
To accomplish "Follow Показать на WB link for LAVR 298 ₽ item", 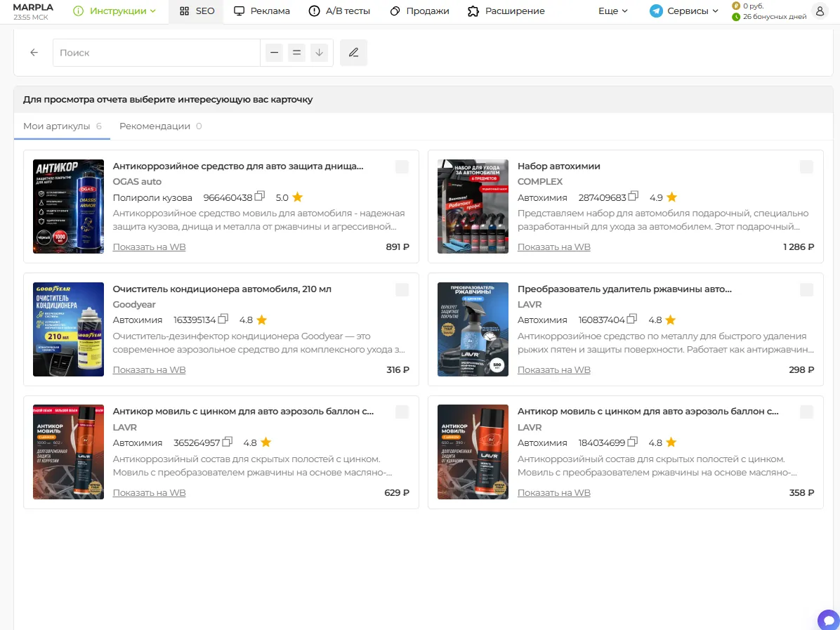I will [x=554, y=369].
